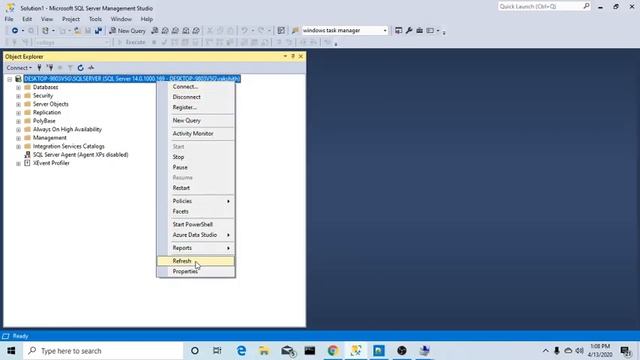This screenshot has width=640, height=360.
Task: Choose Properties in context menu
Action: [196, 271]
